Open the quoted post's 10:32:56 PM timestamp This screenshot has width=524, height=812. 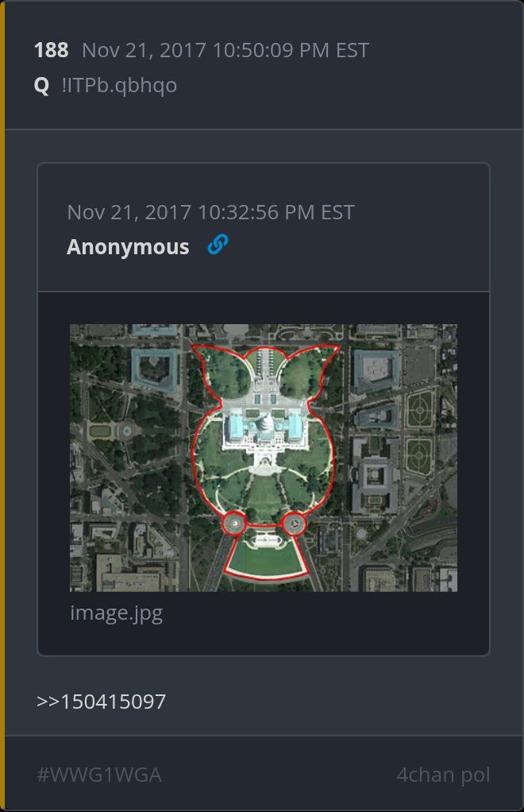(x=210, y=212)
